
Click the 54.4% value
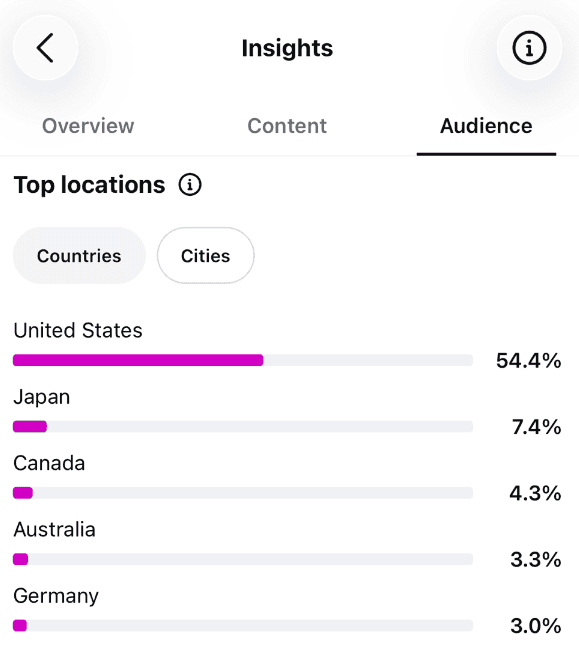coord(529,361)
